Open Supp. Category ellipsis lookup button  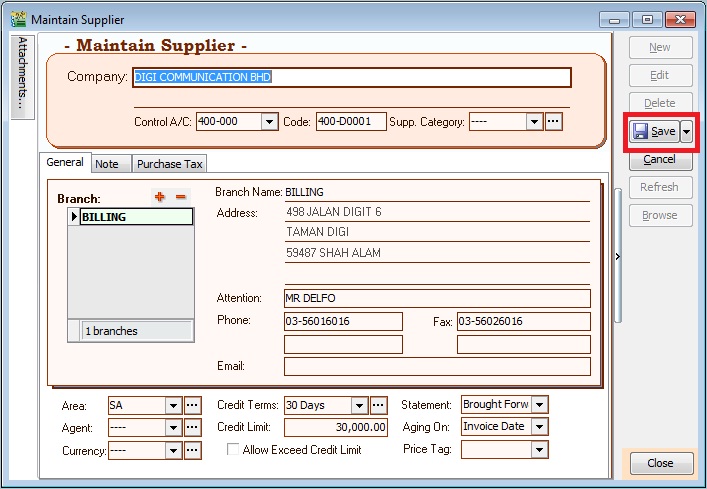coord(553,121)
